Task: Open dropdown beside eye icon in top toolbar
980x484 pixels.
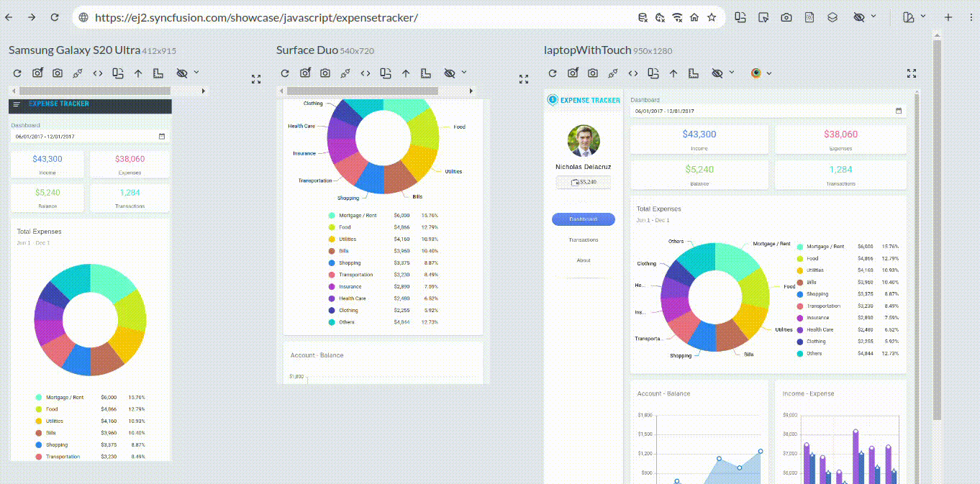Action: (x=874, y=17)
